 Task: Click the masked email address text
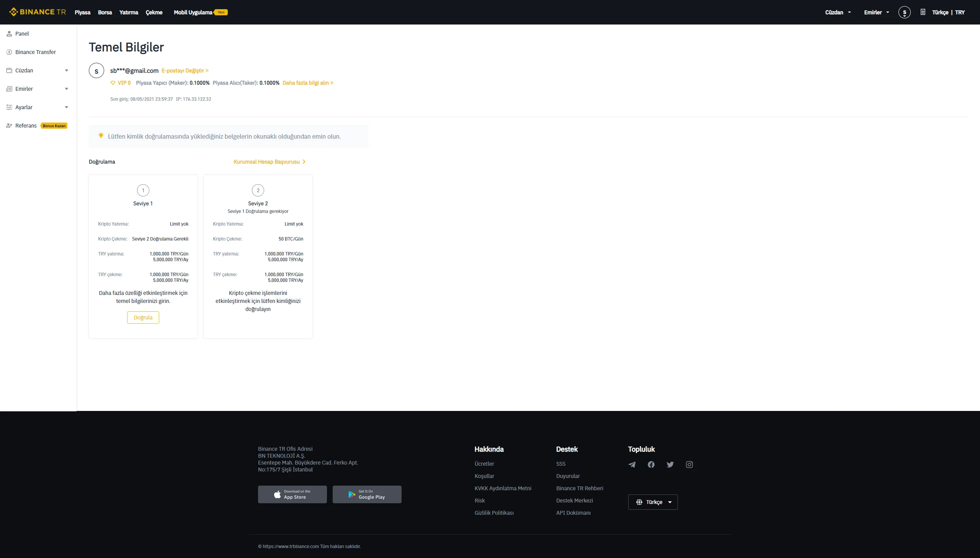(x=134, y=70)
